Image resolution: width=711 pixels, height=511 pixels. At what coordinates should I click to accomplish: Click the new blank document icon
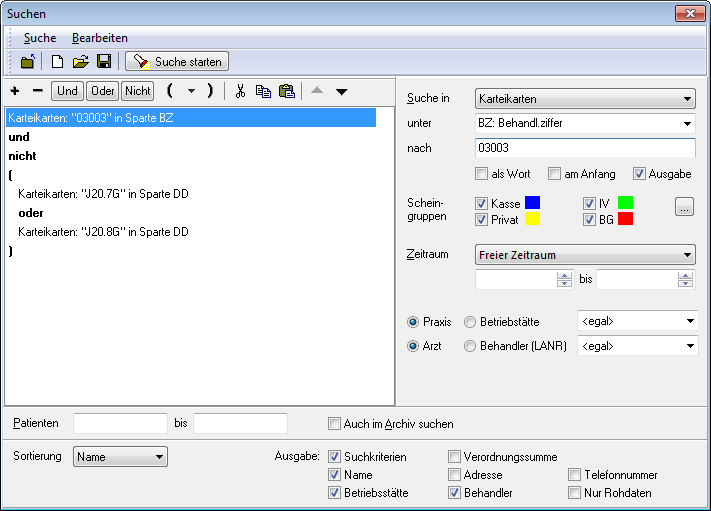(58, 62)
